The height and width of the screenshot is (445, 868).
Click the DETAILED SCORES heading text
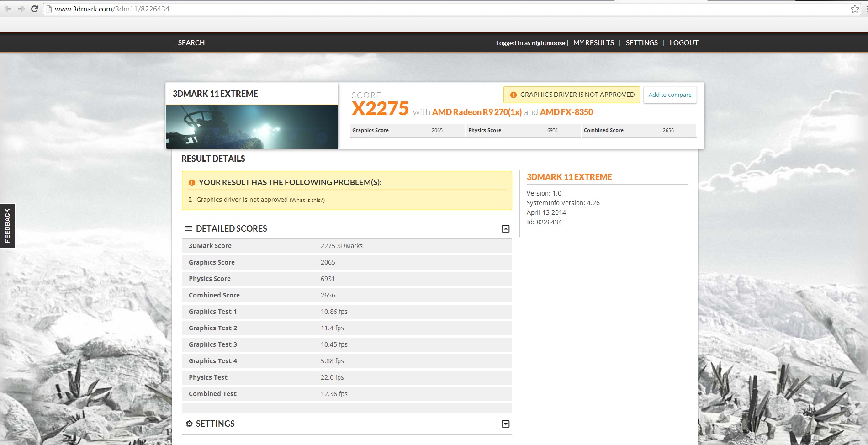point(231,228)
